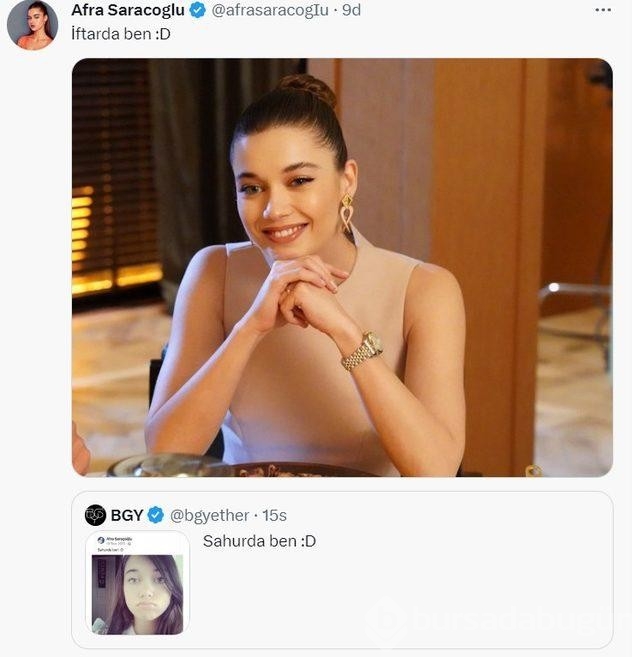Screen dimensions: 640x657
Task: Click the quoted text Sahurda ben :D
Action: [x=259, y=541]
